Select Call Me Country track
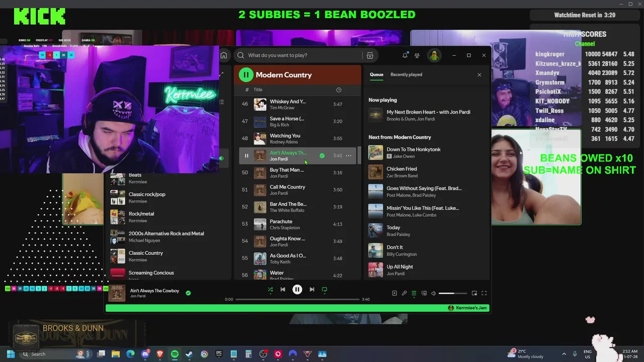644x362 pixels. pos(298,190)
